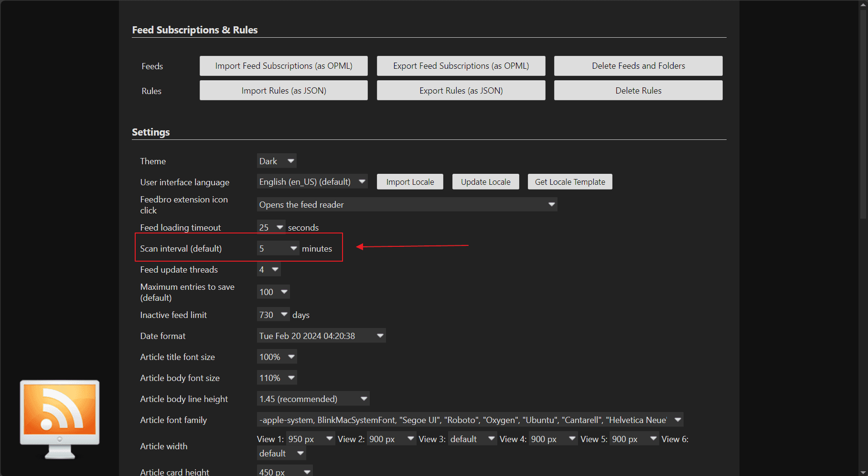This screenshot has height=476, width=868.
Task: Click the Update Locale button
Action: (x=485, y=181)
